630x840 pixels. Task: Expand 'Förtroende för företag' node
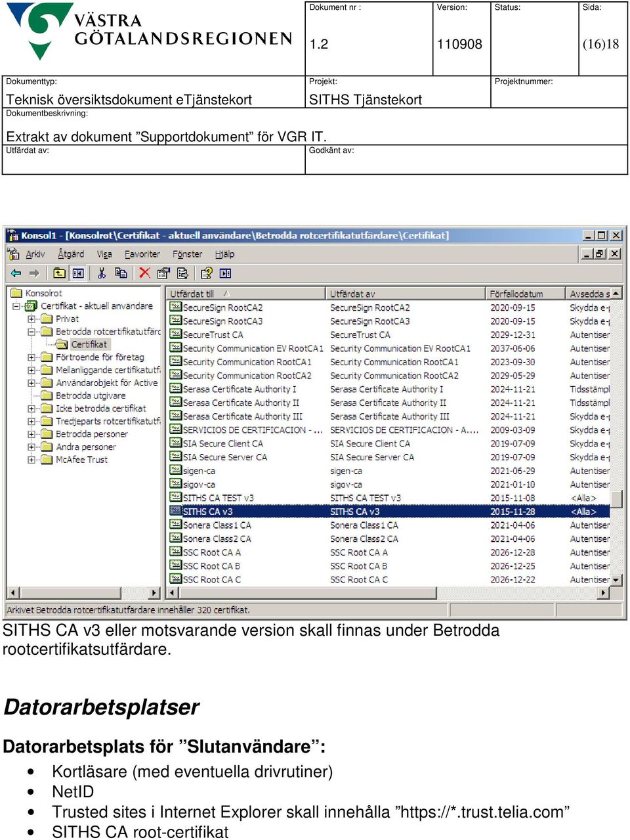click(31, 357)
